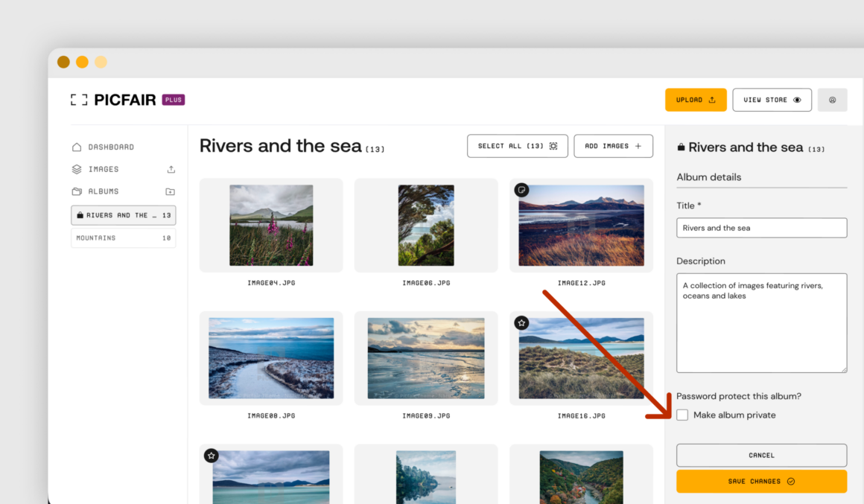Click the upload arrow icon on Upload button
This screenshot has height=504, width=864.
click(713, 99)
